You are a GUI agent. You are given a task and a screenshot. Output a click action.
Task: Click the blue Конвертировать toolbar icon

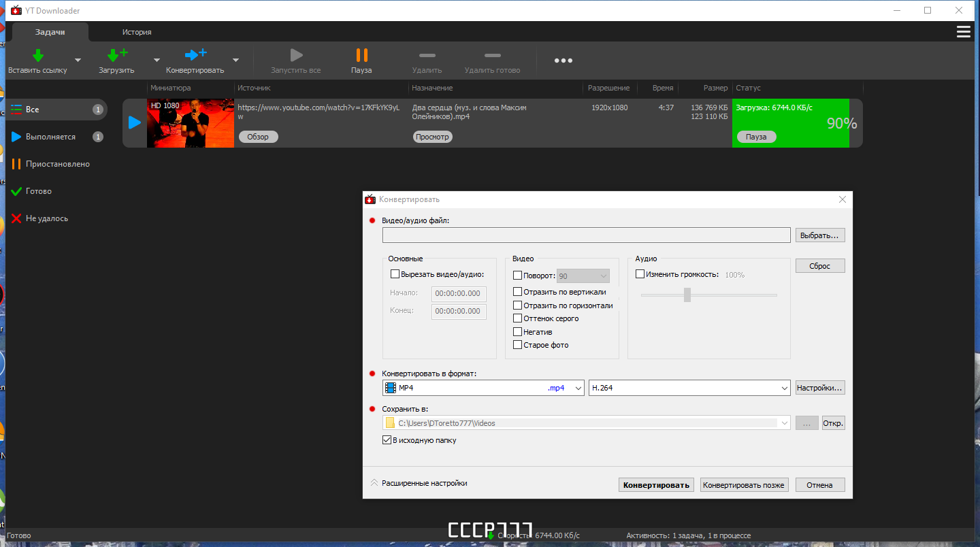coord(196,55)
